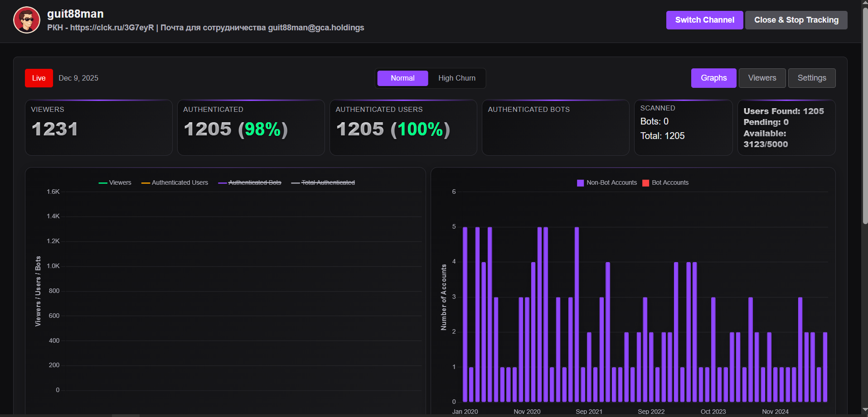Click the scrollbar down arrow
This screenshot has height=417, width=868.
(x=865, y=410)
